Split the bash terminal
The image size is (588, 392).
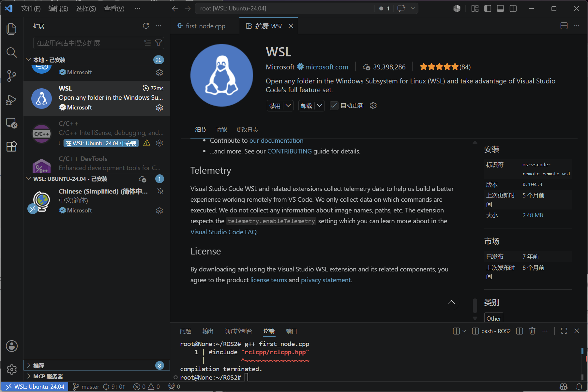520,331
